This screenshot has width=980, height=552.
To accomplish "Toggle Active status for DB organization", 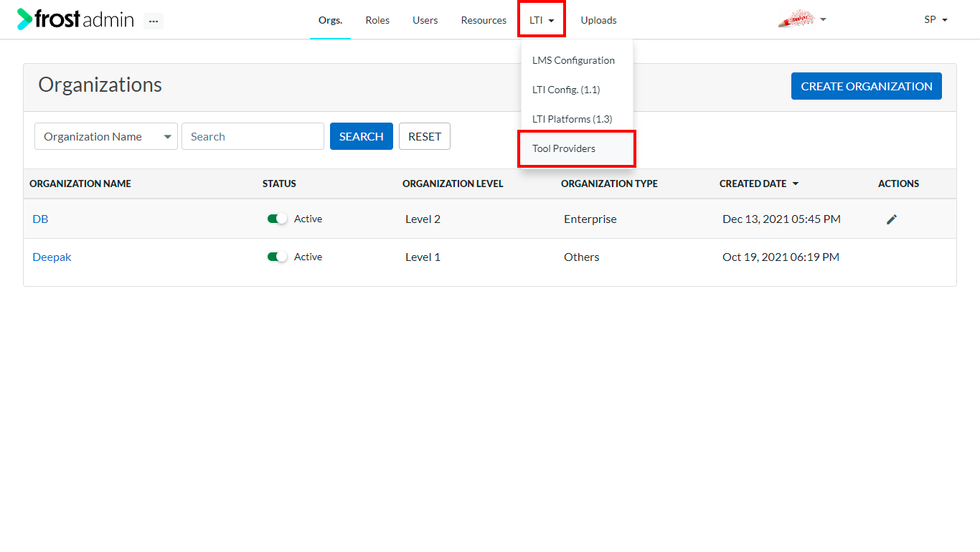I will 277,219.
